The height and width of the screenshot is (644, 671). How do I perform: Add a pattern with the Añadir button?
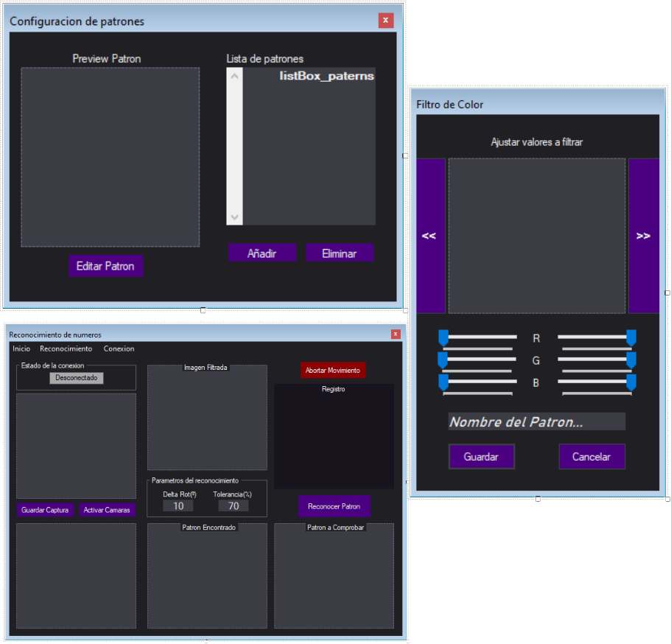click(x=262, y=252)
